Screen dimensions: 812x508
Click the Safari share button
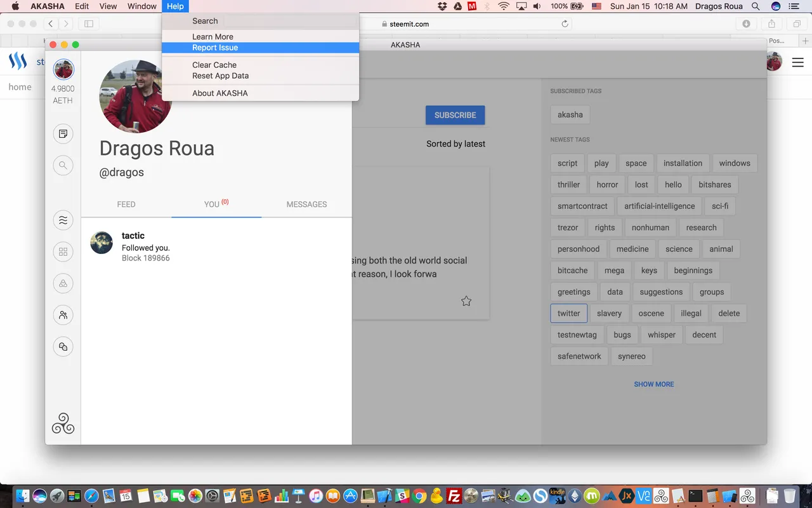(771, 24)
